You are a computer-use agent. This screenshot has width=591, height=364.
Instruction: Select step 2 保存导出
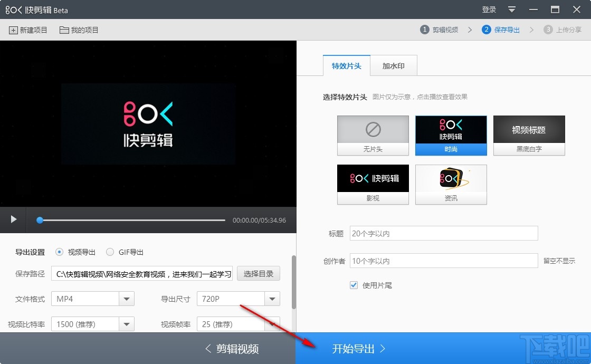pyautogui.click(x=501, y=30)
